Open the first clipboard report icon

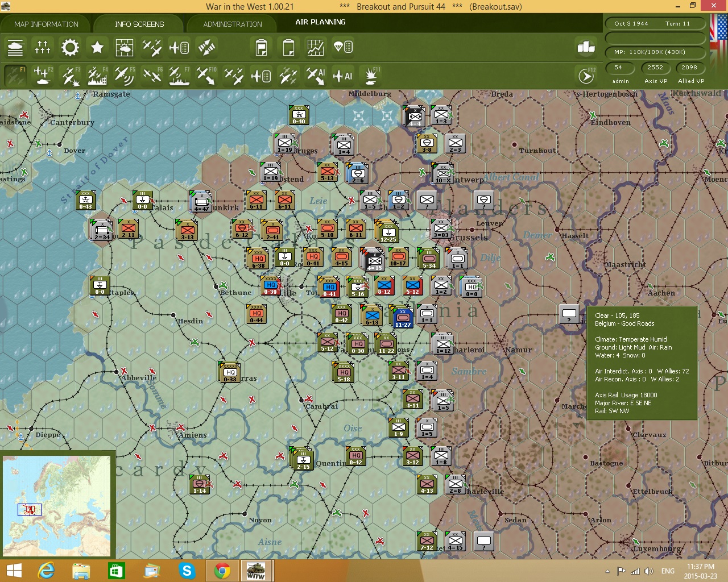(x=261, y=48)
